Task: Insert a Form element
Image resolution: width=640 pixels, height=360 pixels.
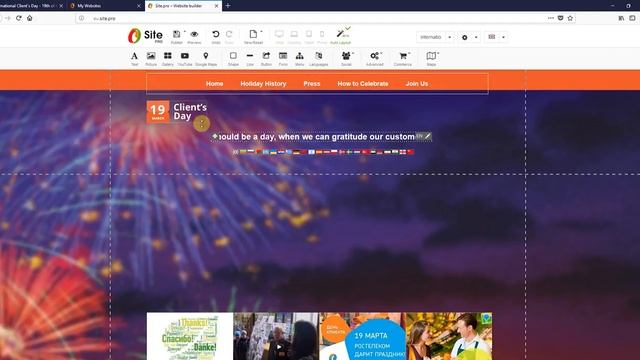Action: click(x=283, y=56)
